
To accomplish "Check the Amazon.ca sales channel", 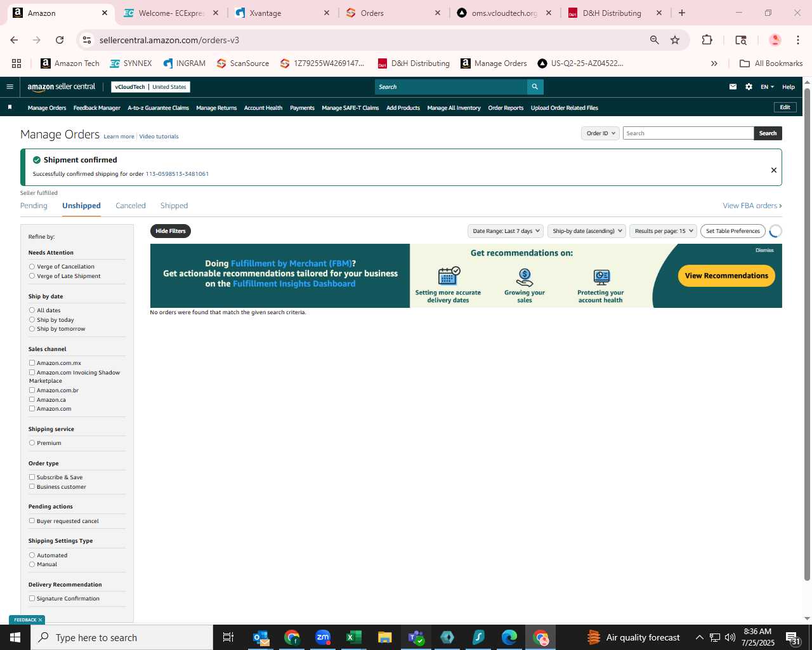I will tap(32, 400).
